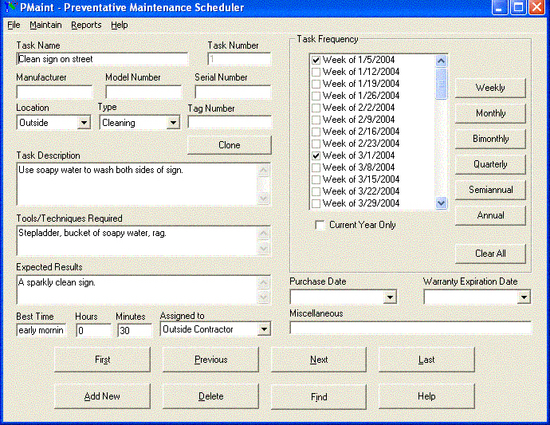
Task: Click the Best Time field
Action: pos(41,330)
